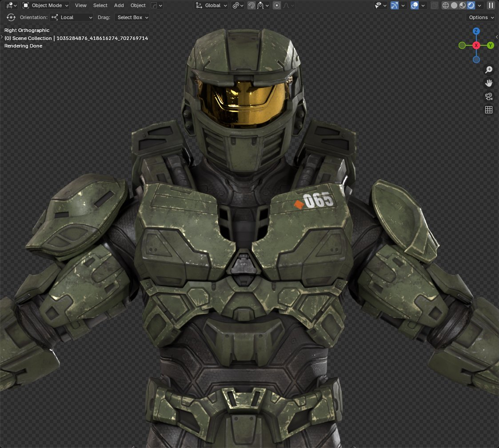Select solid viewport shading sphere

coord(454,5)
